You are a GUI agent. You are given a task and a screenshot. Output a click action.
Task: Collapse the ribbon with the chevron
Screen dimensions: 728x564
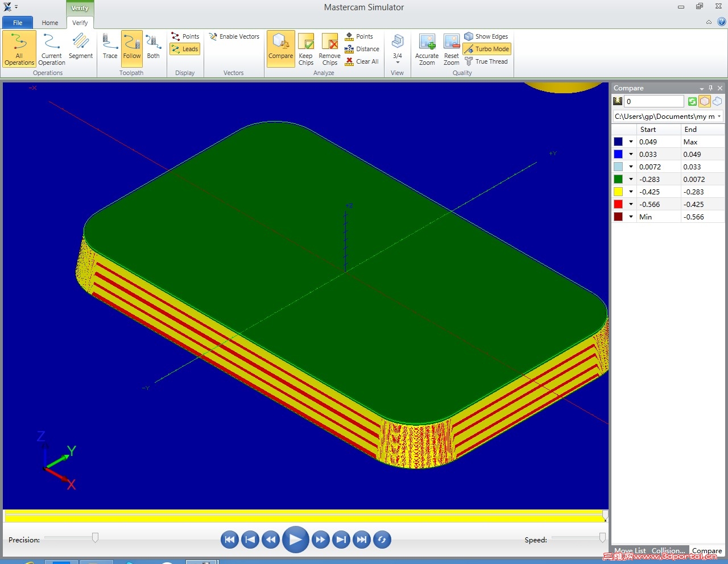pos(709,22)
